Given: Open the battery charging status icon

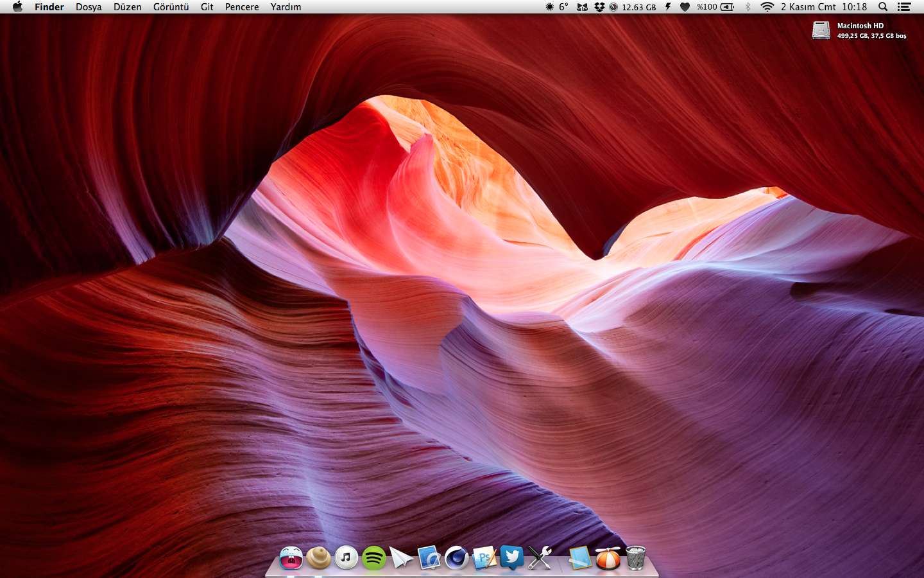Looking at the screenshot, I should [728, 7].
